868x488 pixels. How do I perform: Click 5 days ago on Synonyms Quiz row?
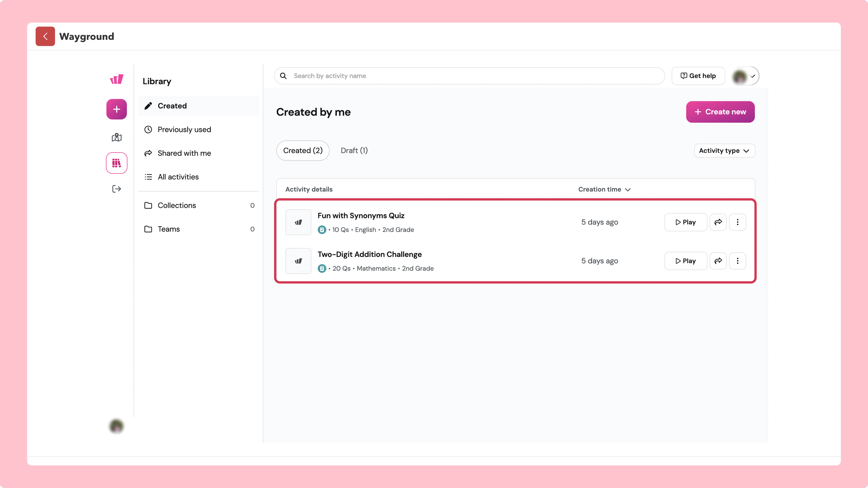click(x=599, y=222)
